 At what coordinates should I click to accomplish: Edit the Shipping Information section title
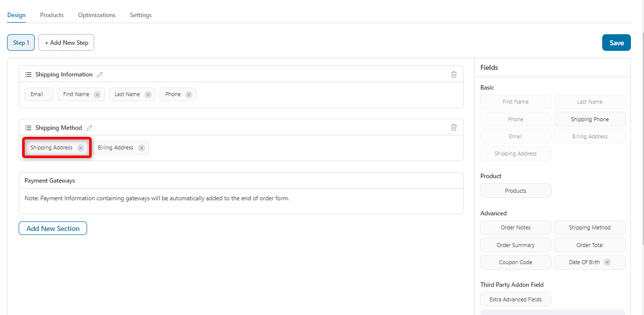(100, 74)
